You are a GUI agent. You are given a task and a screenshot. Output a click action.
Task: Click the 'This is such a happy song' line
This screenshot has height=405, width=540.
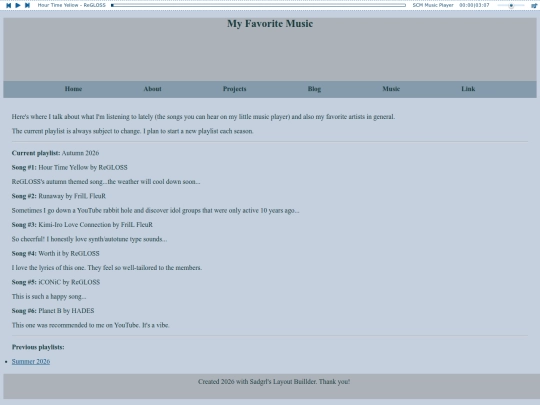click(49, 297)
